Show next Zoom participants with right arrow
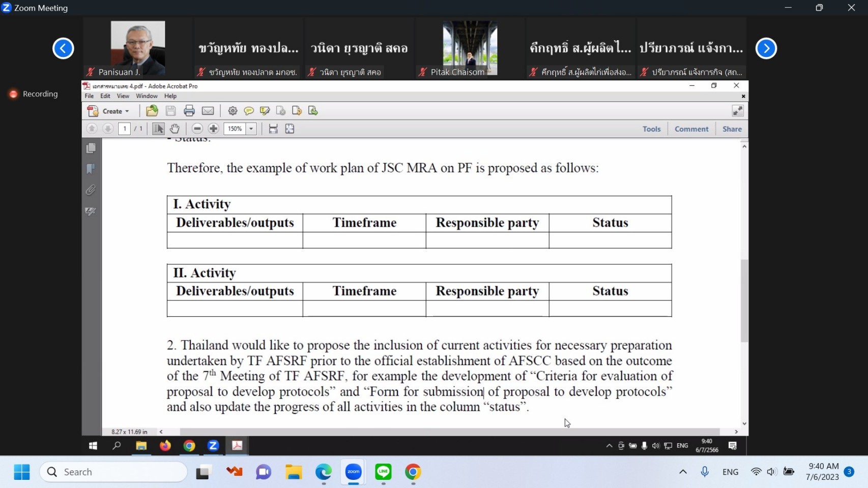Viewport: 868px width, 488px height. [766, 48]
